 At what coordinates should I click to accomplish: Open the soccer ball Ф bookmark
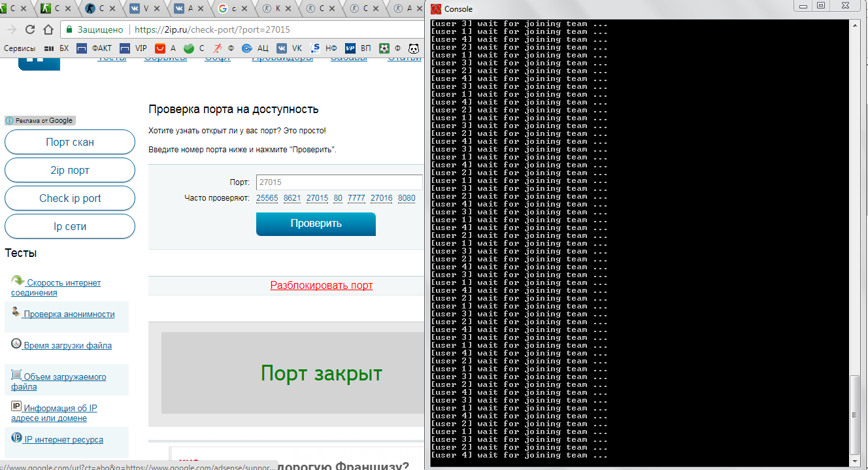tap(390, 48)
